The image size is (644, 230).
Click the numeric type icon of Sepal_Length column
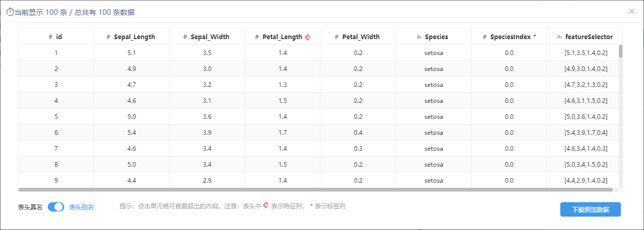108,37
